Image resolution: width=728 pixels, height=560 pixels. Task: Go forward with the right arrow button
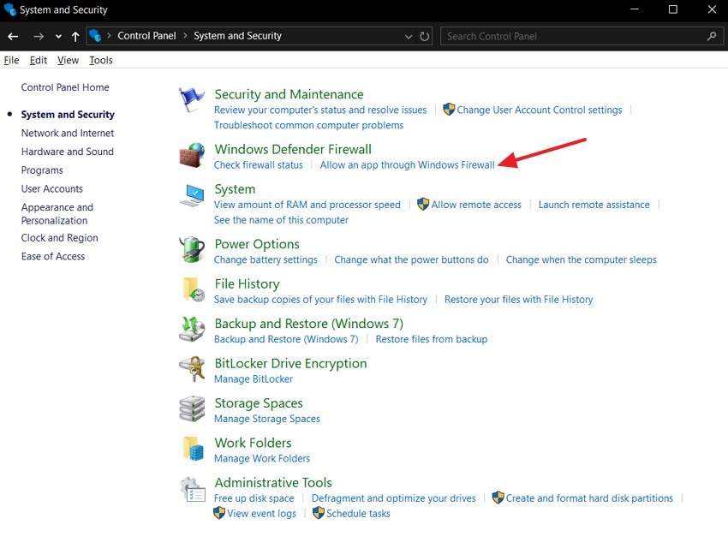[39, 36]
